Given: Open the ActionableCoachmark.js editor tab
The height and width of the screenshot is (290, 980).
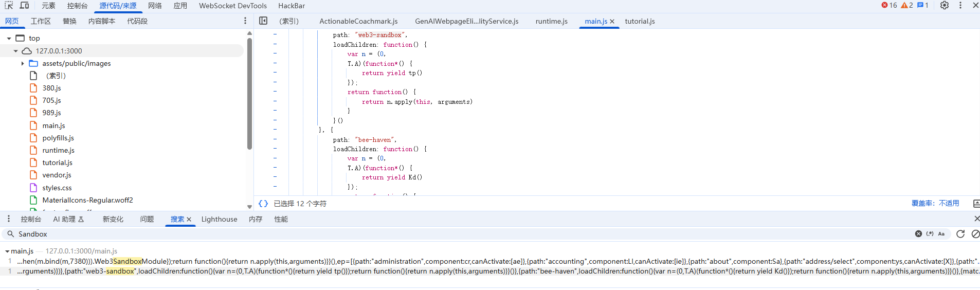Looking at the screenshot, I should (x=358, y=21).
